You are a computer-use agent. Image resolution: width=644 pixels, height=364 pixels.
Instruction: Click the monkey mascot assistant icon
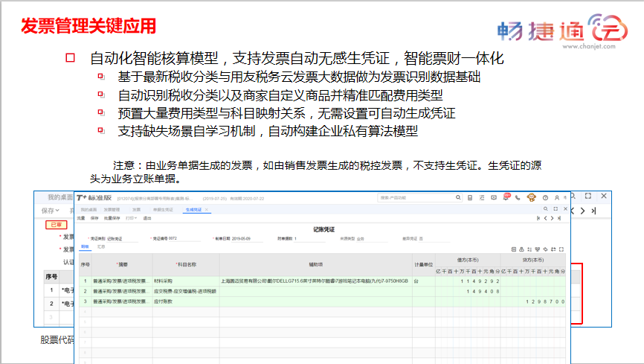point(532,197)
